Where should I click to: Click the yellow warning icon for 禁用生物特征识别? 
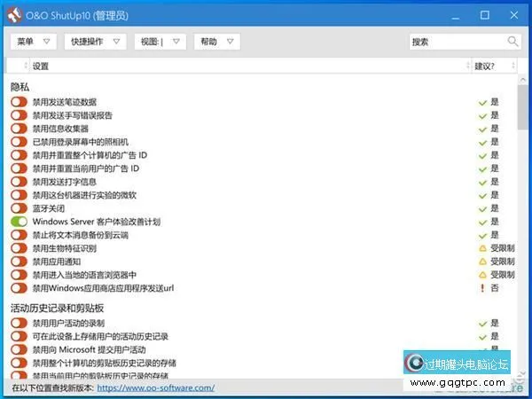coord(482,248)
